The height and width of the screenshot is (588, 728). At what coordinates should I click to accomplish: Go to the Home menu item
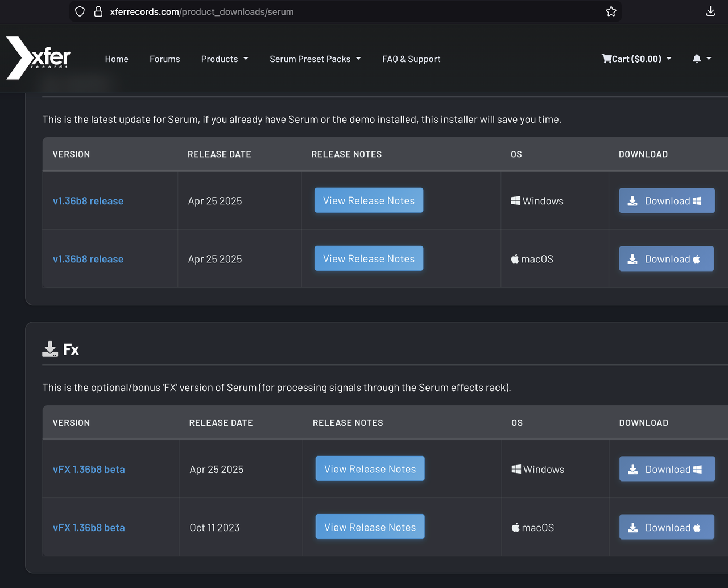[117, 59]
